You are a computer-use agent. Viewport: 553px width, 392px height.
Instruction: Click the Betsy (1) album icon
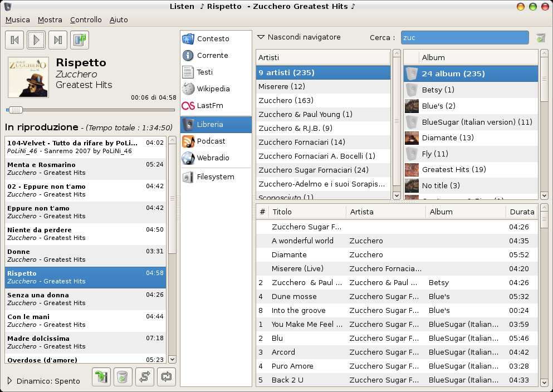tap(412, 90)
